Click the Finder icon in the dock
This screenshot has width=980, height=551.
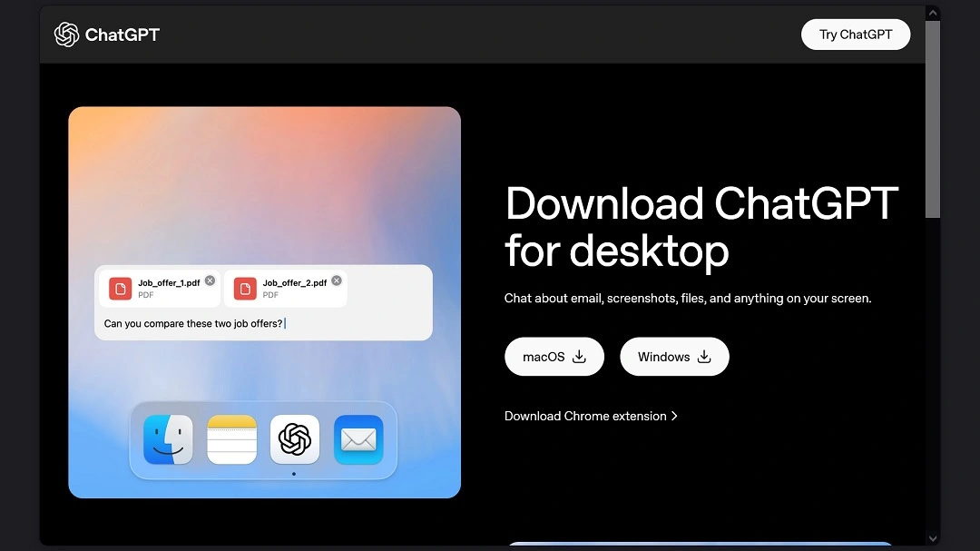[x=168, y=439]
